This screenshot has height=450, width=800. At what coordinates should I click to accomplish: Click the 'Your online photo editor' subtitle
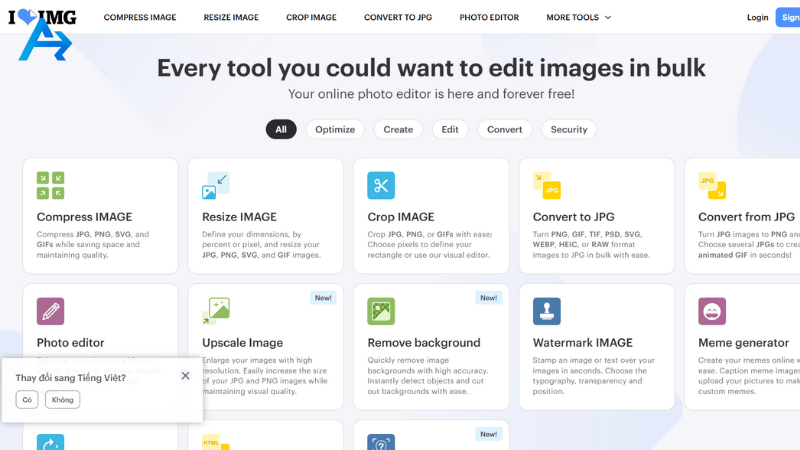pyautogui.click(x=431, y=94)
